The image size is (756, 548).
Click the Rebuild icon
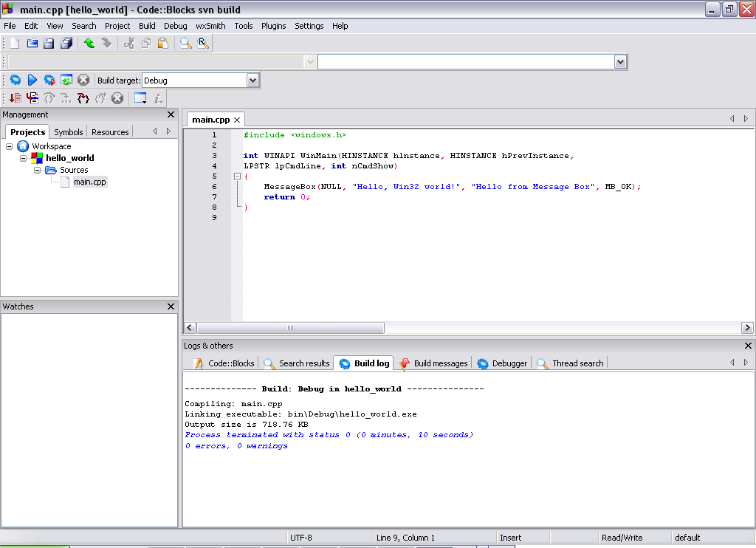coord(66,80)
